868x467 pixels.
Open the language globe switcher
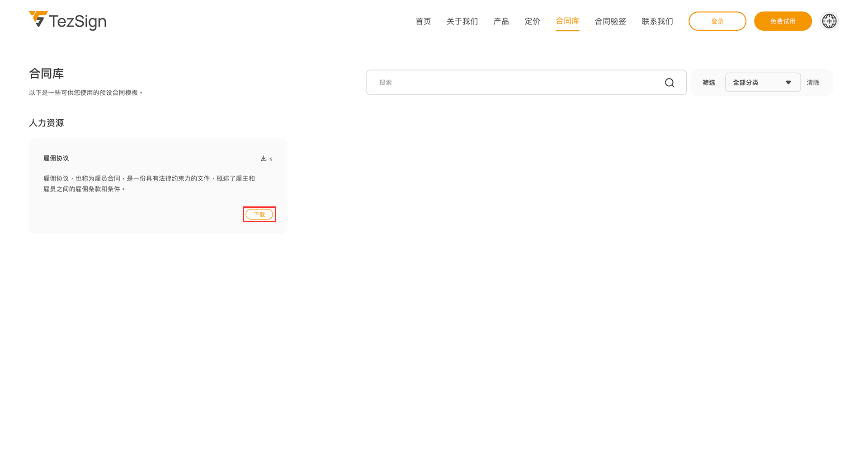click(x=829, y=21)
